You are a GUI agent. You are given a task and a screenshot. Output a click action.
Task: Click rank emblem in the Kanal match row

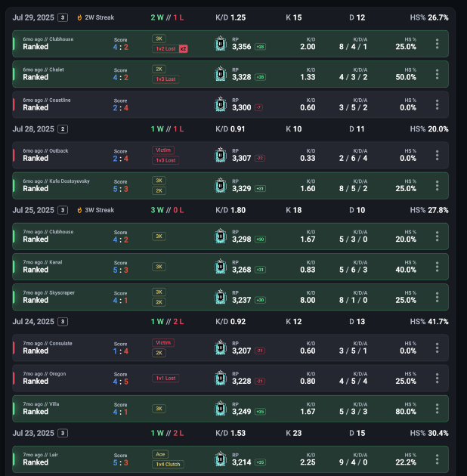tap(220, 267)
